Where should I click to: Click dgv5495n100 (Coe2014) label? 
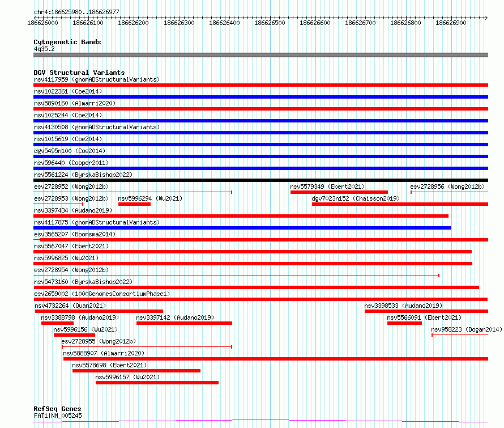coord(70,151)
